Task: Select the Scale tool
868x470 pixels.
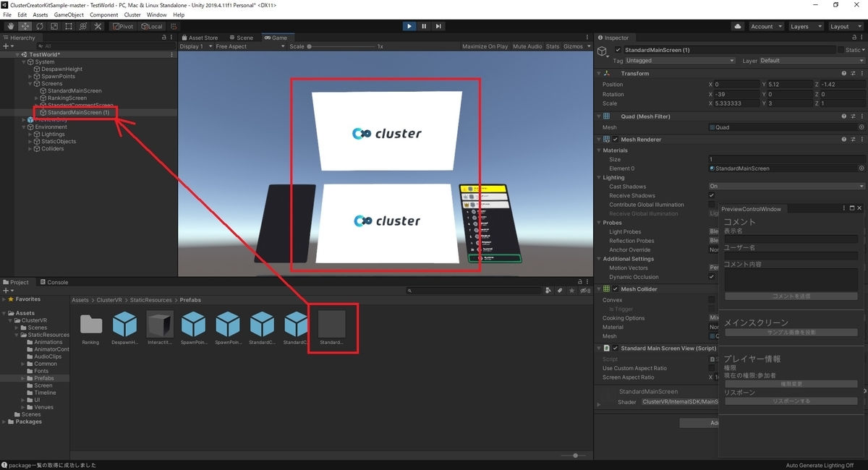Action: [x=54, y=27]
